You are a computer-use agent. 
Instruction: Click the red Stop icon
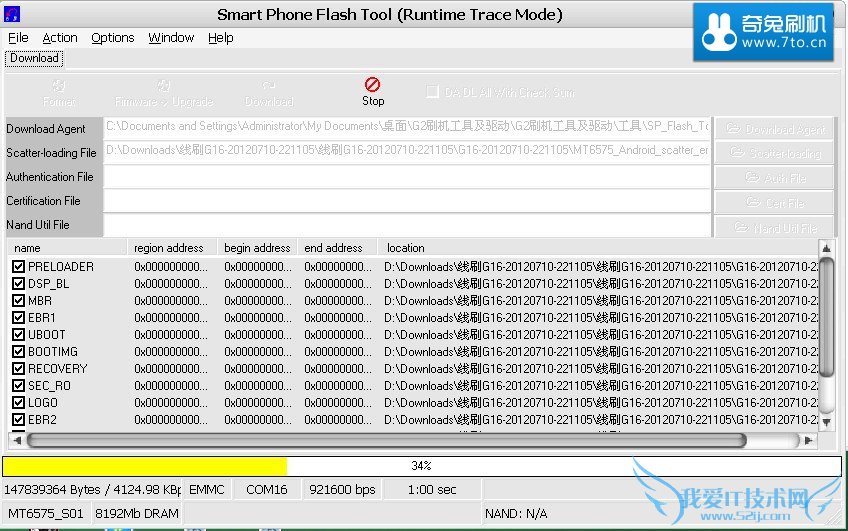[373, 86]
